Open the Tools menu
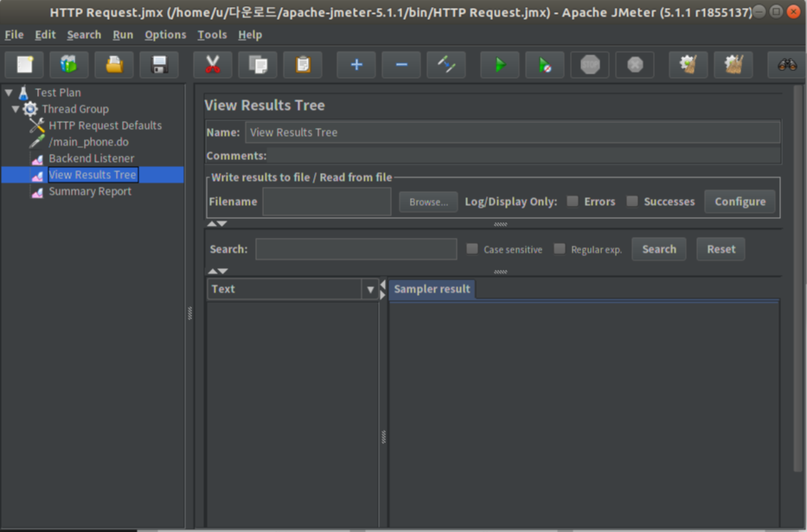Screen dimensions: 807x532 (212, 35)
